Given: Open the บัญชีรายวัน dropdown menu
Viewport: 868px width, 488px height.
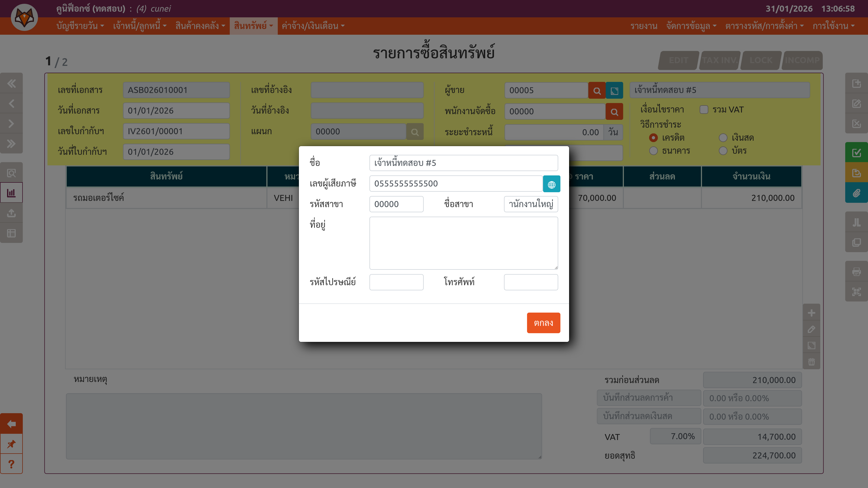Looking at the screenshot, I should 80,26.
